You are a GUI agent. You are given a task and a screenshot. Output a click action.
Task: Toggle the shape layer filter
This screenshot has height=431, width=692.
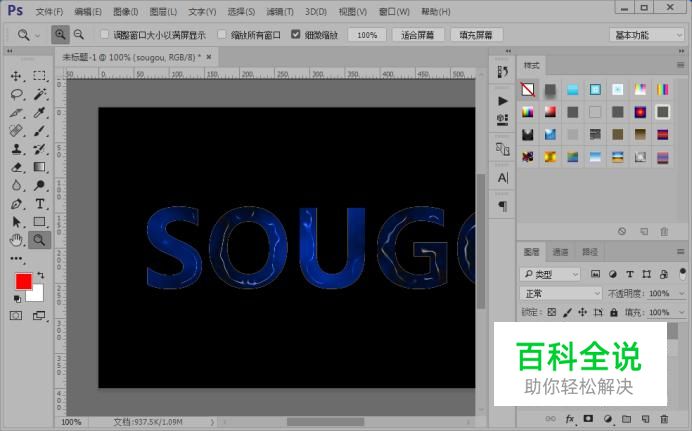coord(647,274)
